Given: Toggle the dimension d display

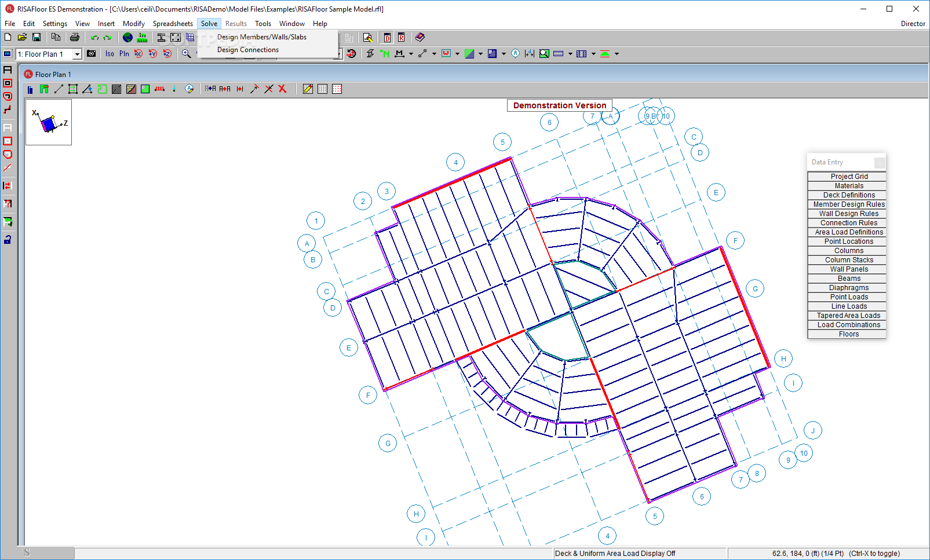Looking at the screenshot, I should [529, 54].
